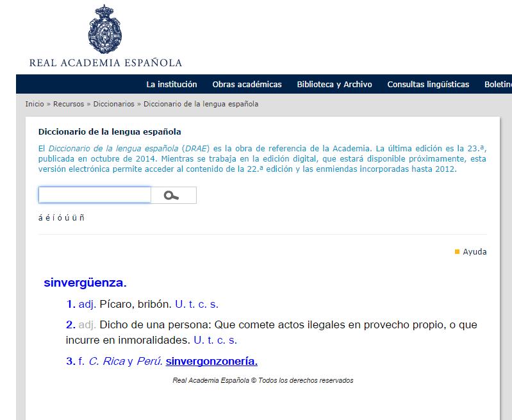Open the La institución menu
This screenshot has width=512, height=420.
[171, 85]
